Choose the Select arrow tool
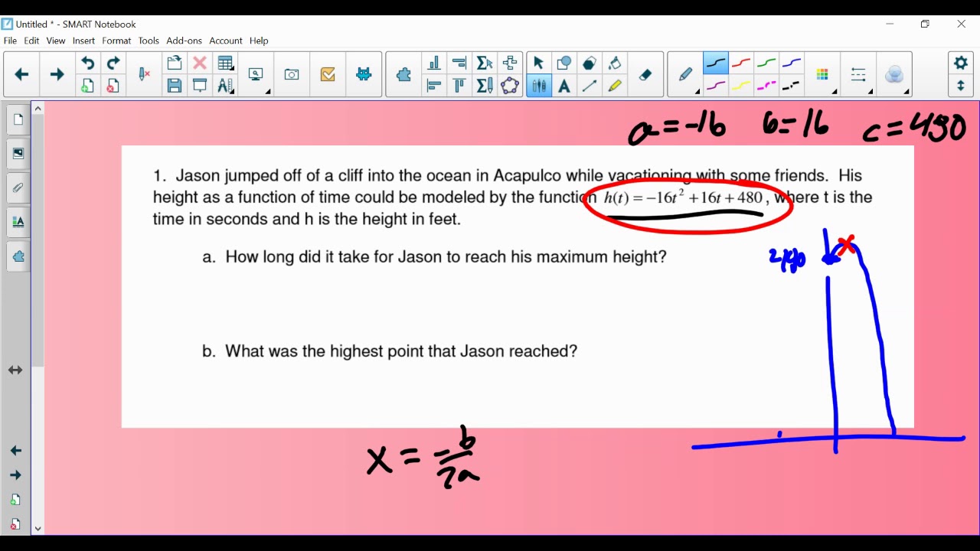The image size is (980, 551). (x=538, y=63)
